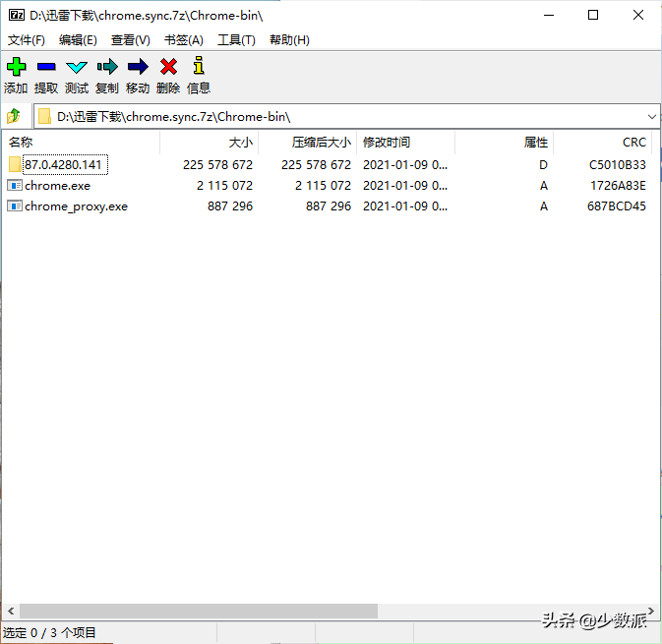The width and height of the screenshot is (662, 644).
Task: Click the blue Extract (提取) minus icon
Action: coord(46,67)
